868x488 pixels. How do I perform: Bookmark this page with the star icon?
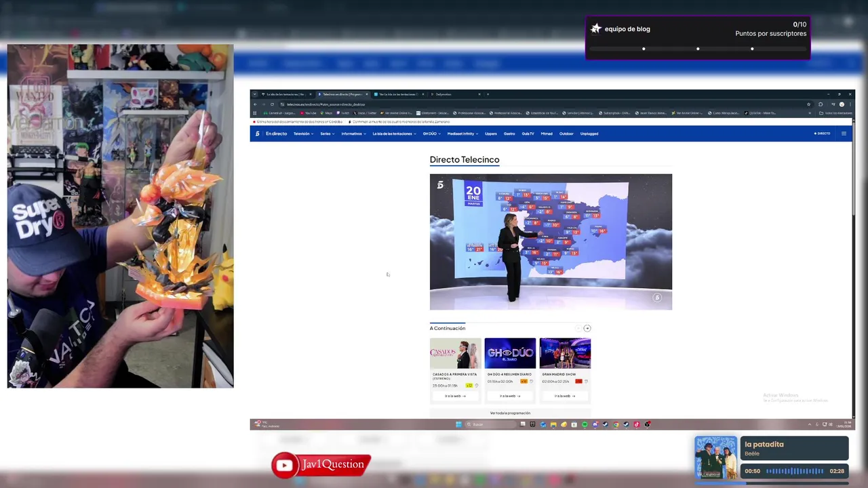[808, 104]
